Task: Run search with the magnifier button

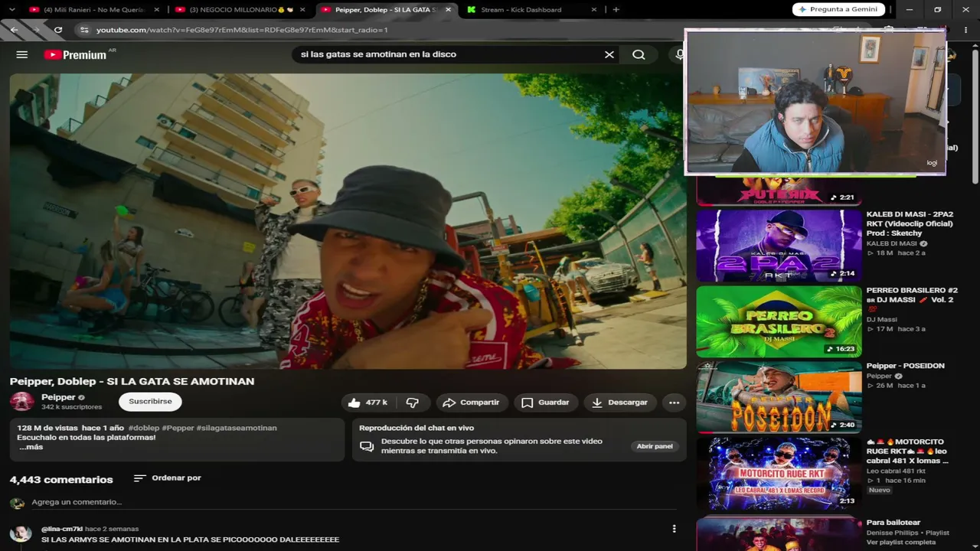Action: 639,54
